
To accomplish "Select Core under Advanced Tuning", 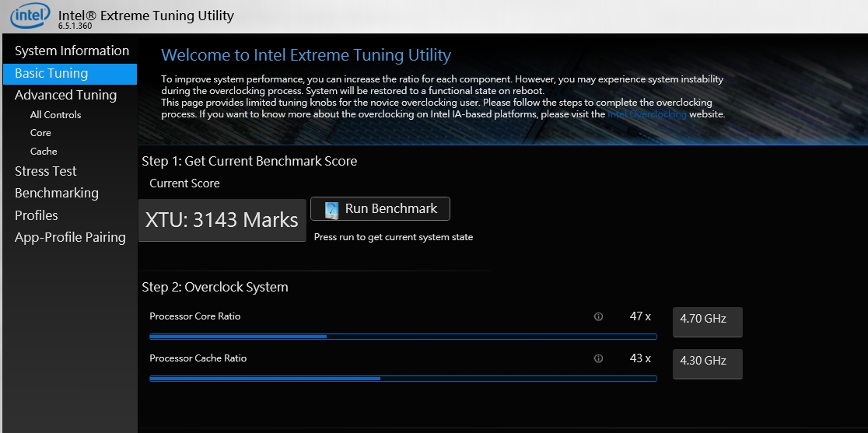I will click(40, 133).
